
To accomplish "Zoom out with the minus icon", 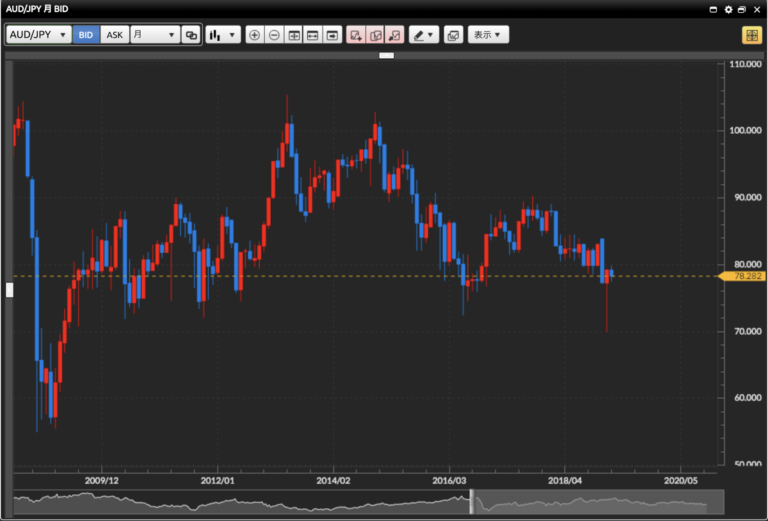I will tap(274, 35).
